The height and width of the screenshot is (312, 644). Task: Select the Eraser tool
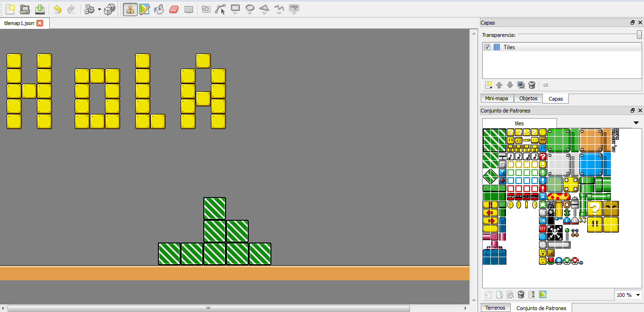pyautogui.click(x=174, y=9)
